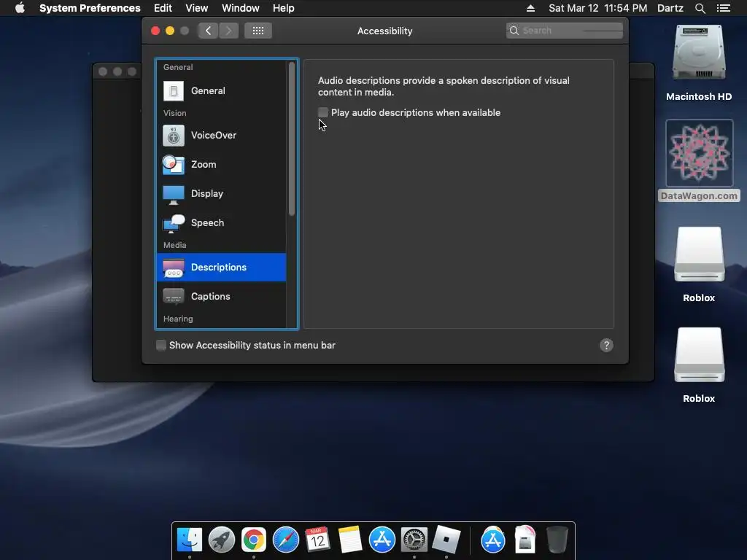Open Notification Center list icon
The height and width of the screenshot is (560, 747).
click(x=723, y=8)
